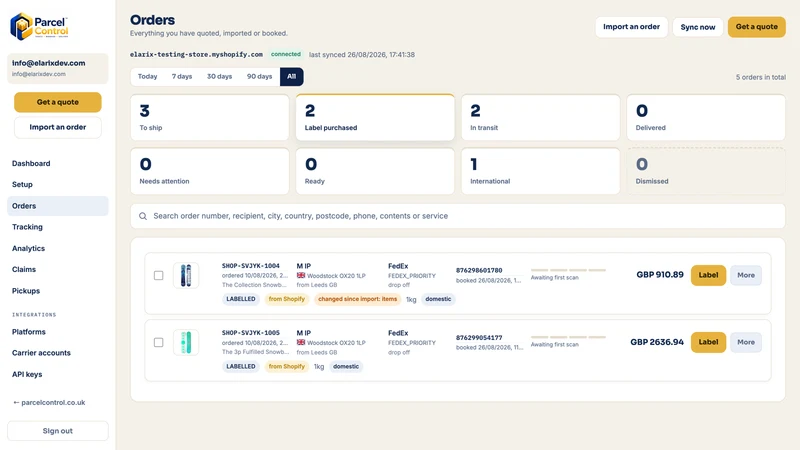Click tracking number 876298601780
The image size is (800, 450).
click(479, 270)
